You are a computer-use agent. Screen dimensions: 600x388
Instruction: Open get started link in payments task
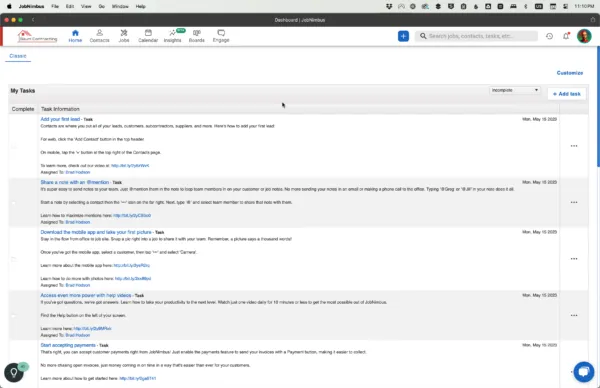pos(137,378)
